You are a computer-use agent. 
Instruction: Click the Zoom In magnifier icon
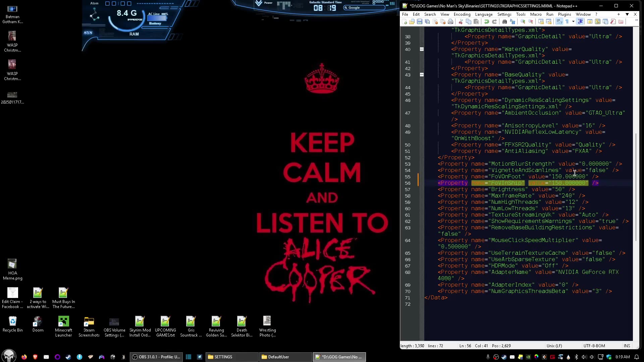point(523,22)
